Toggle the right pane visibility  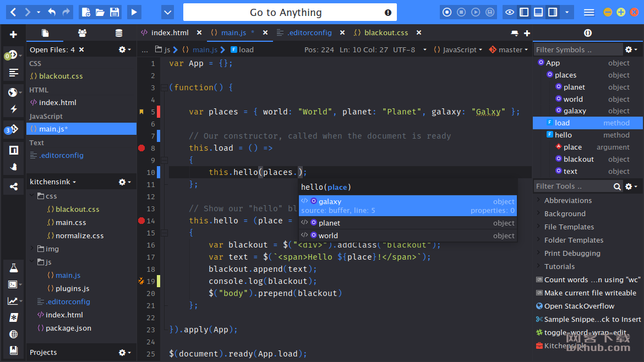553,12
